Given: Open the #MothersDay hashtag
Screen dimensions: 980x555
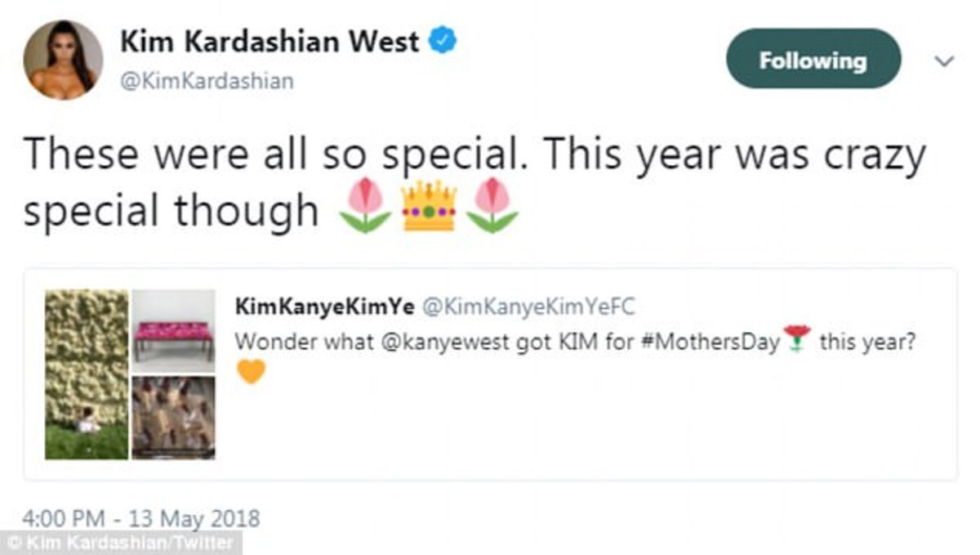Looking at the screenshot, I should 707,342.
